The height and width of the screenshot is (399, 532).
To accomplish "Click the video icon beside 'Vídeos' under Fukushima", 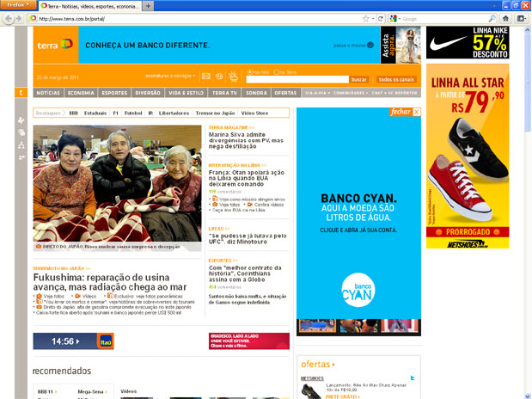I will [x=77, y=296].
